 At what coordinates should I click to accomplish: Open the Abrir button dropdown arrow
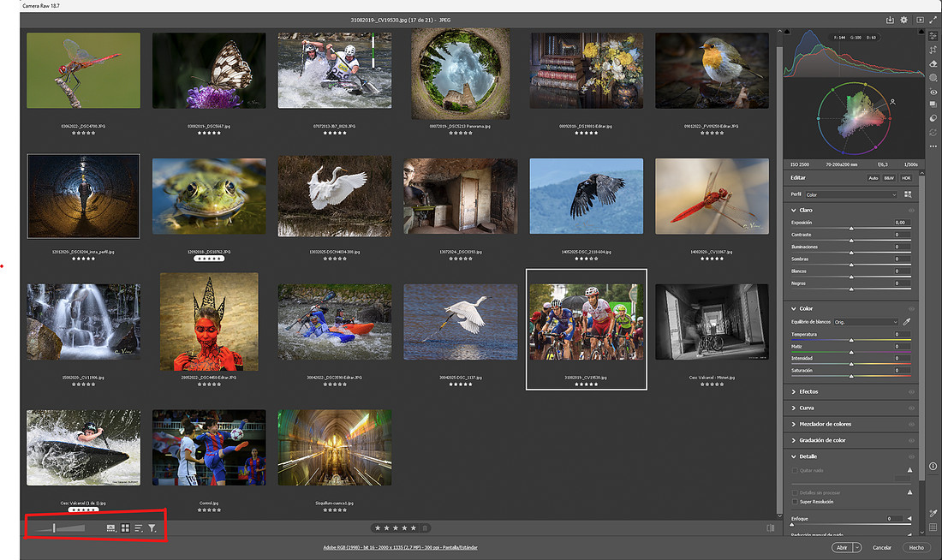(x=857, y=547)
